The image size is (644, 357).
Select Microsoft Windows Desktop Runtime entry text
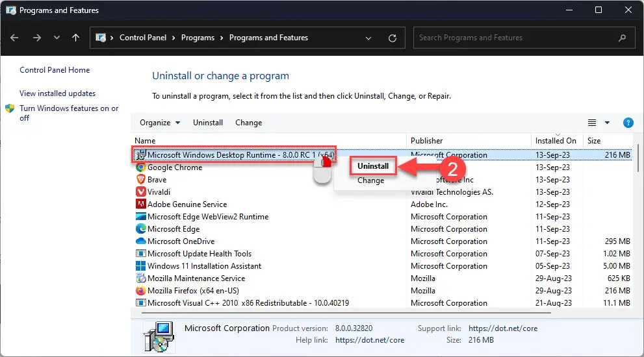[x=240, y=155]
